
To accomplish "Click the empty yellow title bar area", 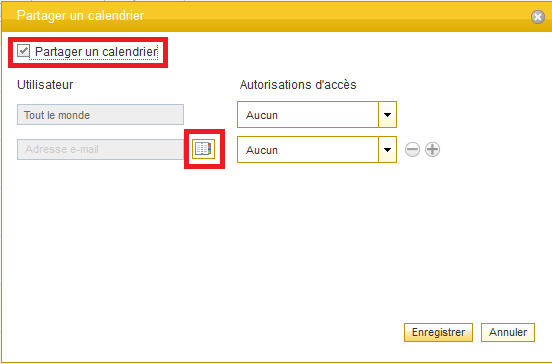I will (x=334, y=16).
